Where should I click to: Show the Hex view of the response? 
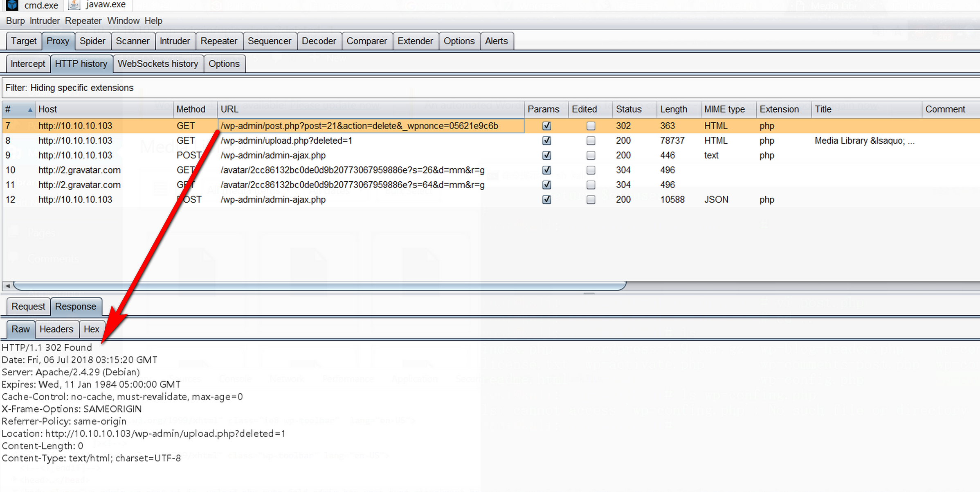coord(91,329)
